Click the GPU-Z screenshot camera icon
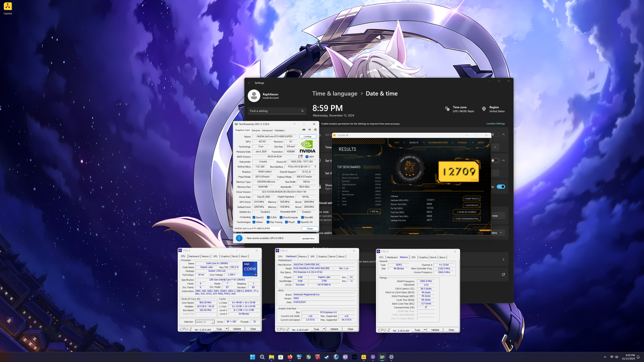644x362 pixels. (304, 130)
